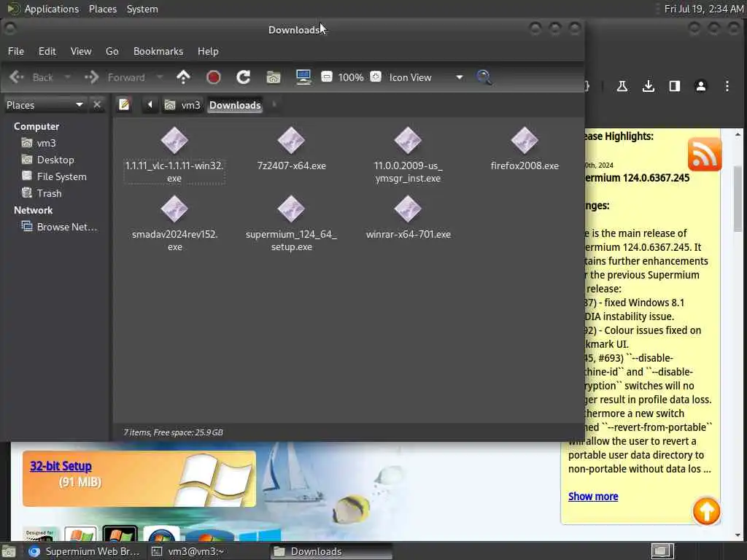Open the browser three-dot menu
The width and height of the screenshot is (747, 560).
(727, 86)
